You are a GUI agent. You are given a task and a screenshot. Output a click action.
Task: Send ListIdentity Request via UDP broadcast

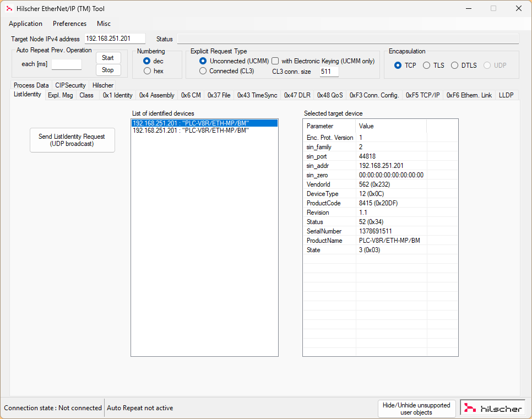[72, 140]
